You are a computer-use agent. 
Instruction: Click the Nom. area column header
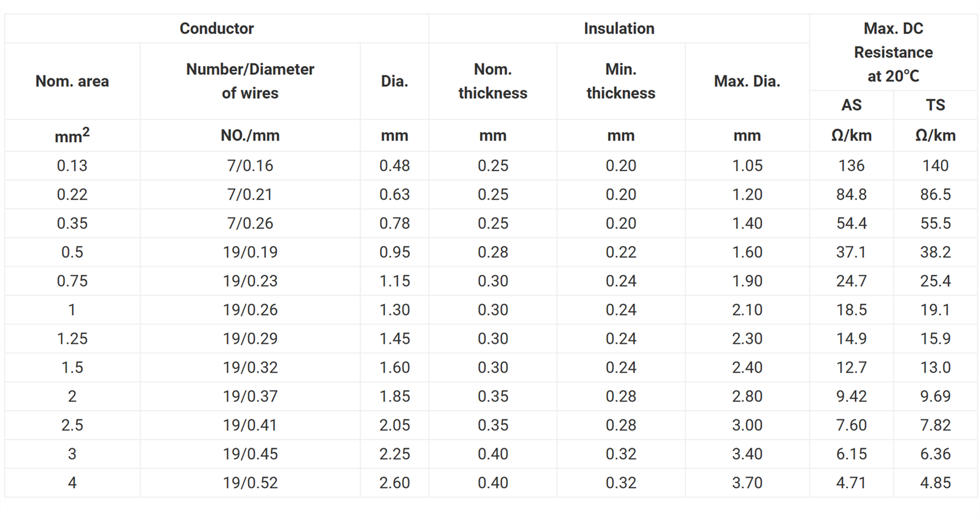[x=72, y=81]
